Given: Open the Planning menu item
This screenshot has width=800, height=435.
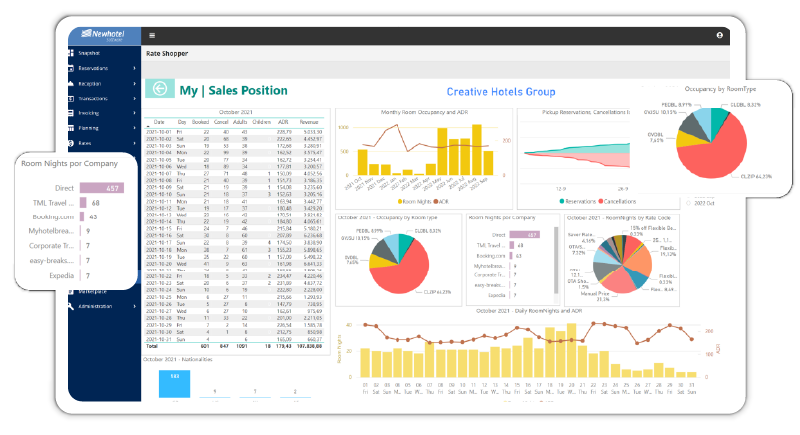Looking at the screenshot, I should (x=88, y=128).
